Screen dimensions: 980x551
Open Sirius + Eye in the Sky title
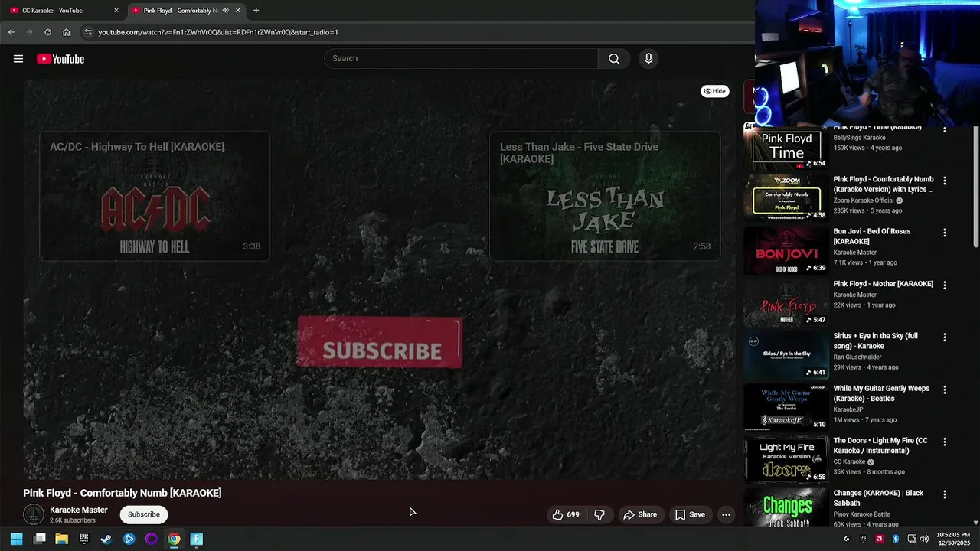(x=875, y=341)
